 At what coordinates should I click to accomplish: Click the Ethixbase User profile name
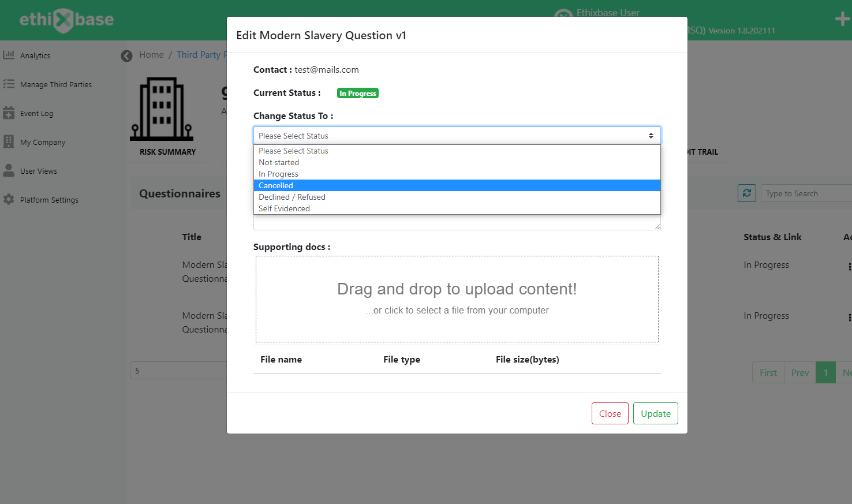608,13
